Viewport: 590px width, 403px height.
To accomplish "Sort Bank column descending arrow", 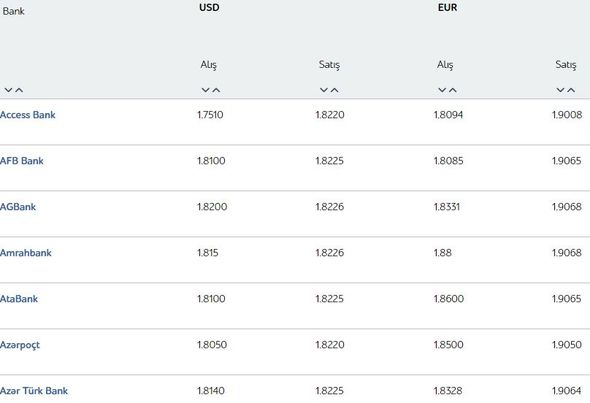I will (8, 90).
